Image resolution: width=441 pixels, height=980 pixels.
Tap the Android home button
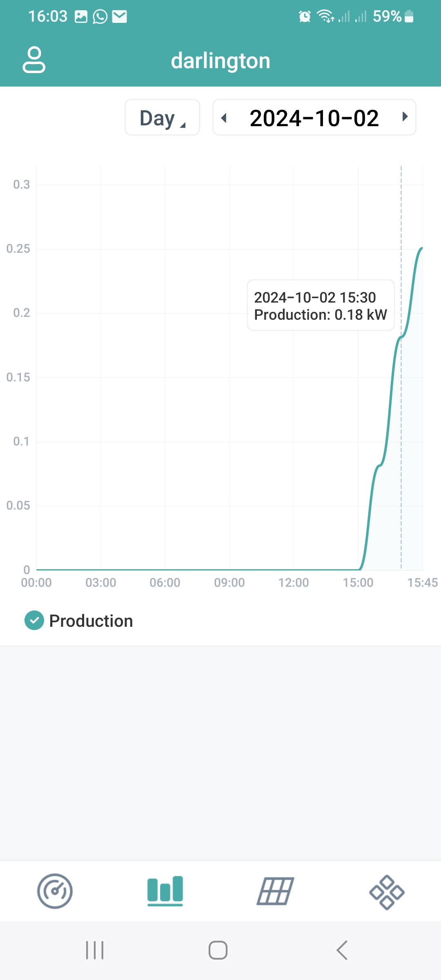tap(218, 950)
